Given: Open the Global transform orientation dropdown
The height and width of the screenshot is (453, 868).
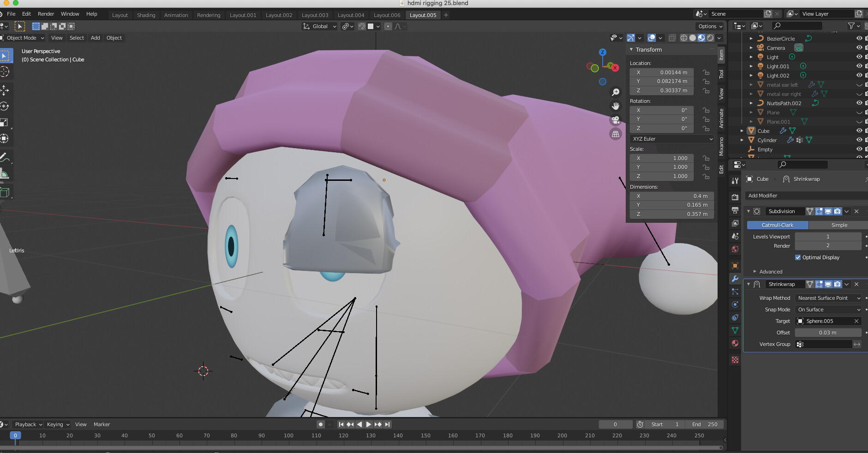Looking at the screenshot, I should (320, 26).
